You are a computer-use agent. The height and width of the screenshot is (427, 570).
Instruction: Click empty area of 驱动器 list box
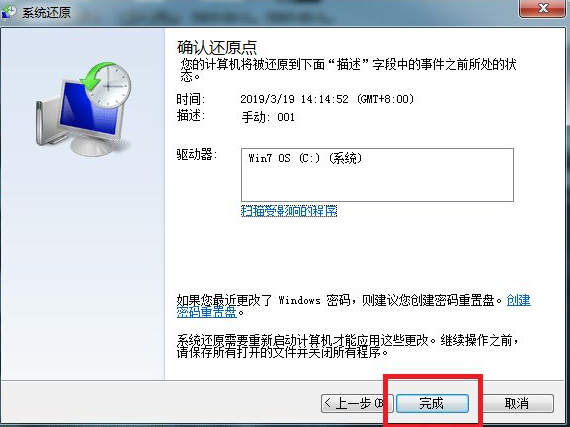tap(377, 184)
